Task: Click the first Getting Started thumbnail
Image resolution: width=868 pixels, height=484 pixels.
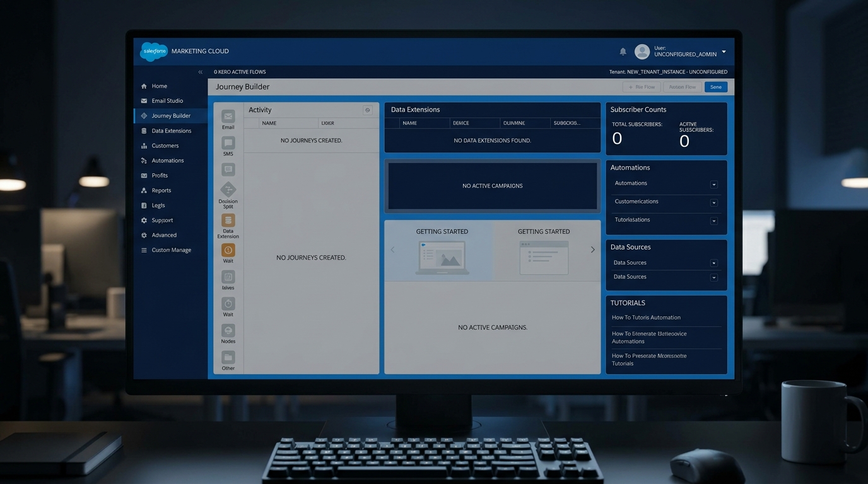Action: tap(442, 257)
